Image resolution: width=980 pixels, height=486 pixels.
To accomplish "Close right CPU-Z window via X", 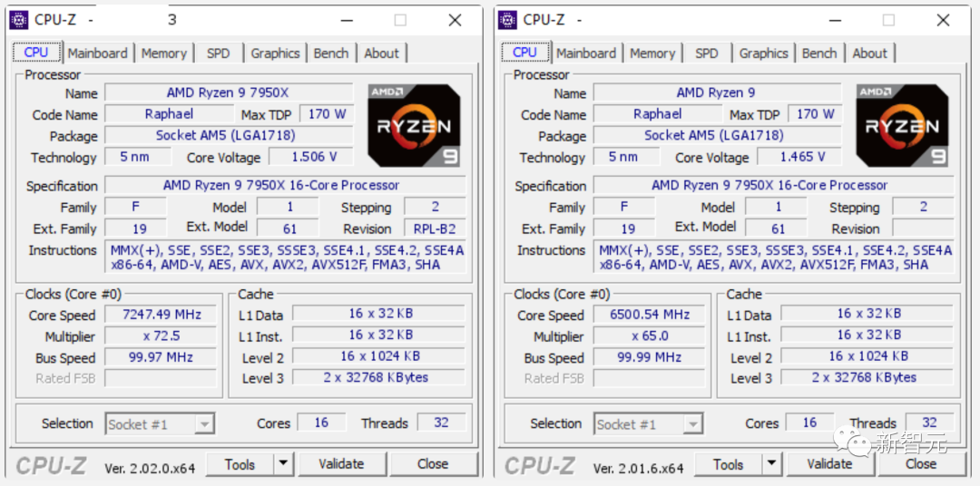I will [943, 20].
